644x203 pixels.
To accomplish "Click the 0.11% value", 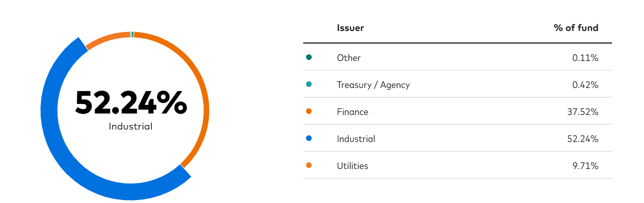I will coord(585,57).
